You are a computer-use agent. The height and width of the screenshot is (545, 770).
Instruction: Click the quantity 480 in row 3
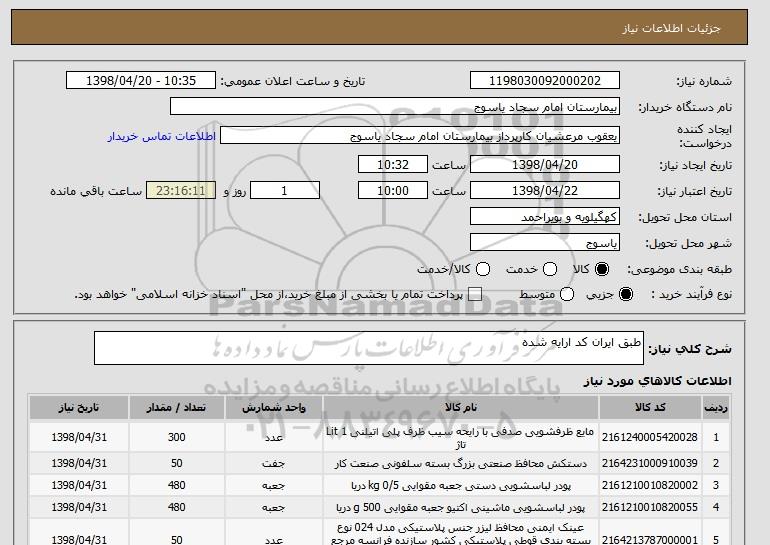pyautogui.click(x=177, y=485)
